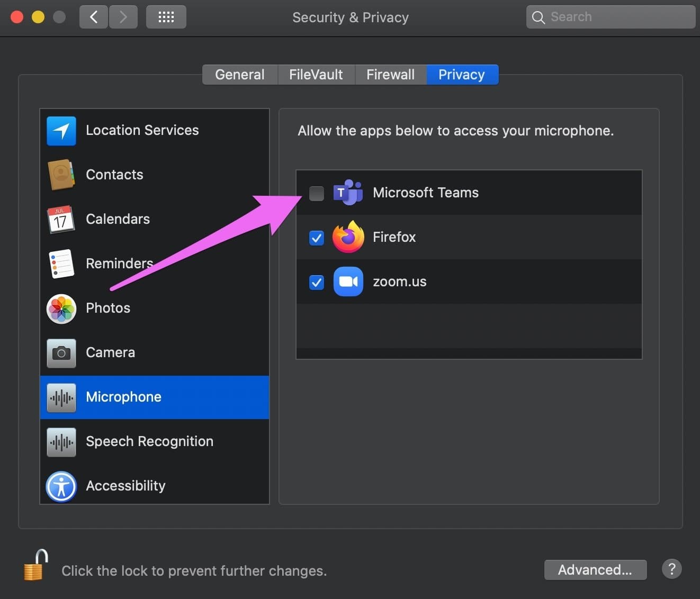Choose the Calendars category label

[x=118, y=219]
